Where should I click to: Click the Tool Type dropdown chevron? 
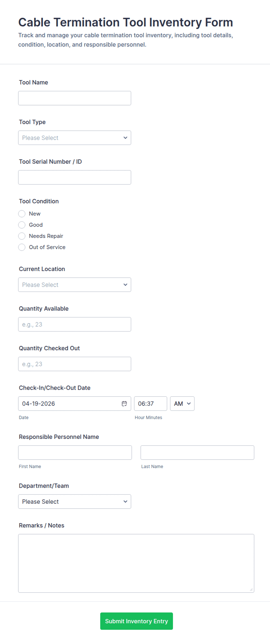(125, 138)
